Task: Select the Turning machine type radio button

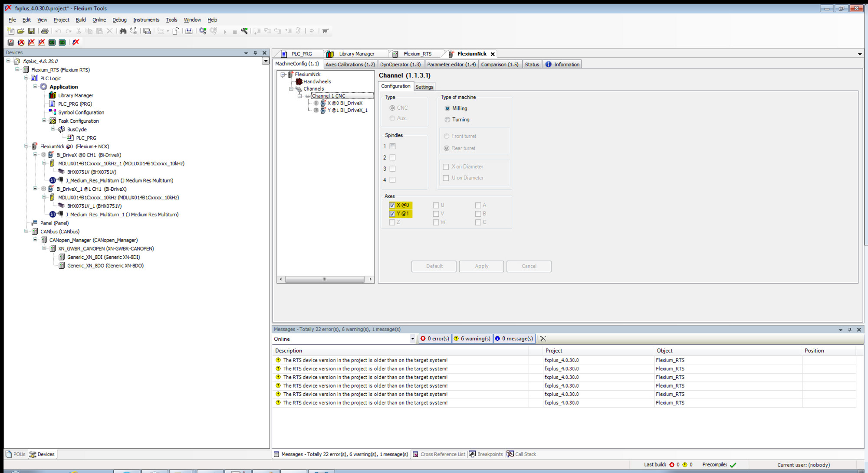Action: (447, 120)
